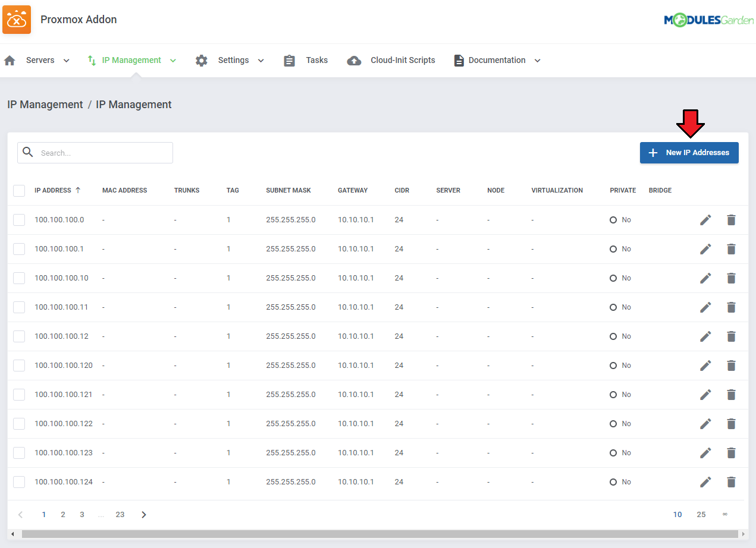Click the Proxmox Addon cloud logo

[17, 20]
